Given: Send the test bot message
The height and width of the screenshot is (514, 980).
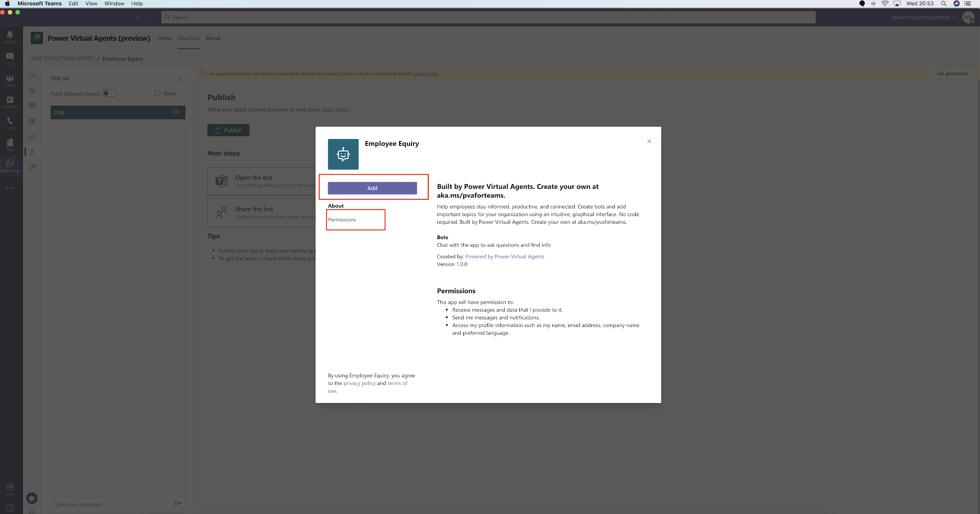Looking at the screenshot, I should tap(177, 503).
